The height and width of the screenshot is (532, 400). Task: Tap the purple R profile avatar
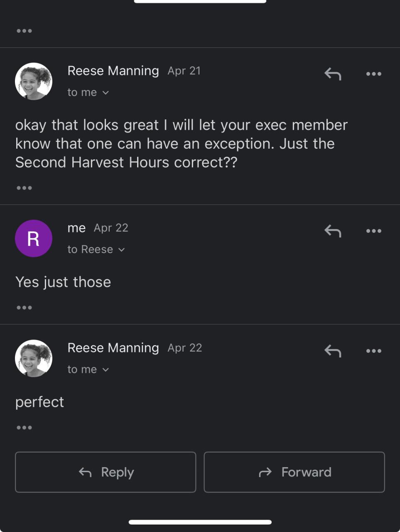(x=34, y=239)
